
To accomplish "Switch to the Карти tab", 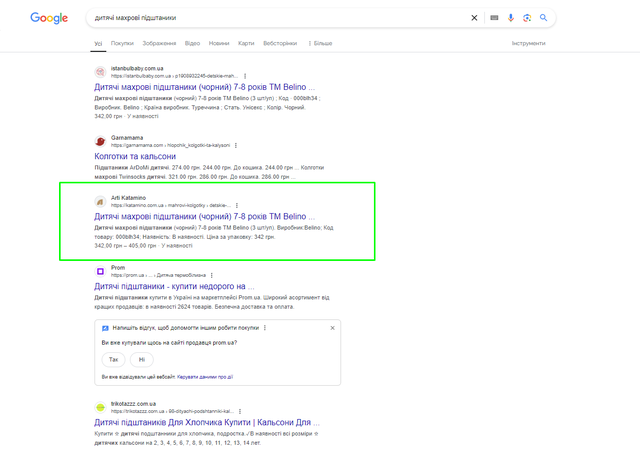I will coord(246,43).
